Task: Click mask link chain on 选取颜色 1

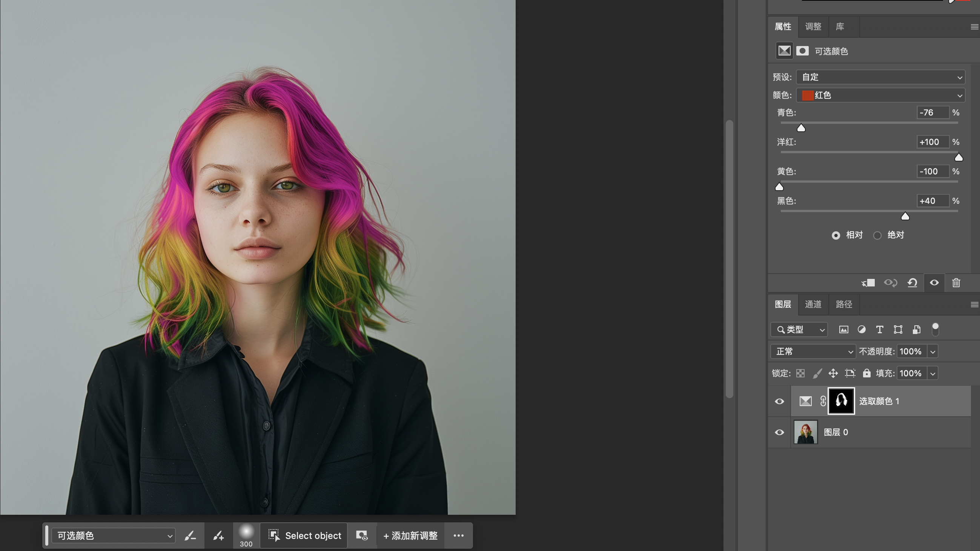Action: (x=822, y=401)
